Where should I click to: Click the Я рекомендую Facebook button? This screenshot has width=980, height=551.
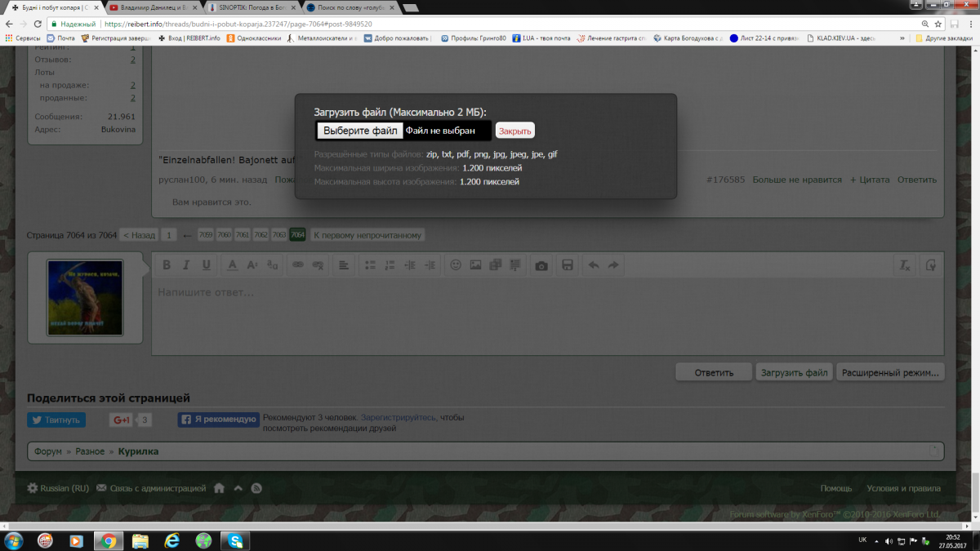tap(219, 420)
